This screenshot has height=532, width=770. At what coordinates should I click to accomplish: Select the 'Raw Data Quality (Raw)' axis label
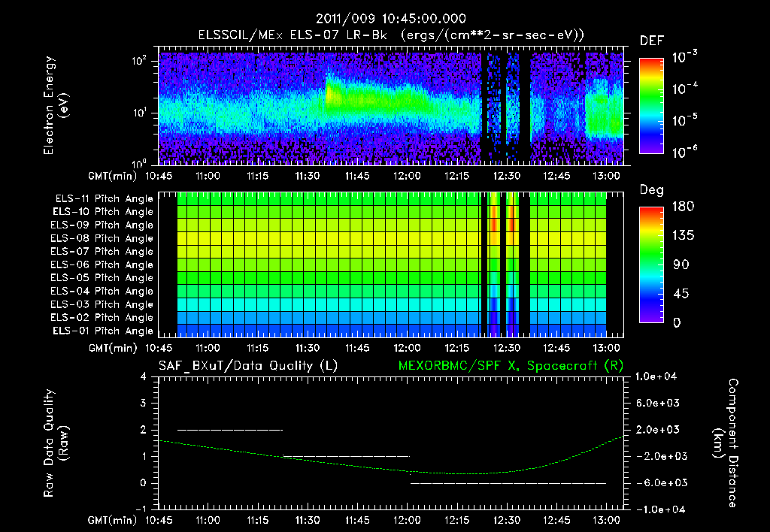pyautogui.click(x=56, y=443)
